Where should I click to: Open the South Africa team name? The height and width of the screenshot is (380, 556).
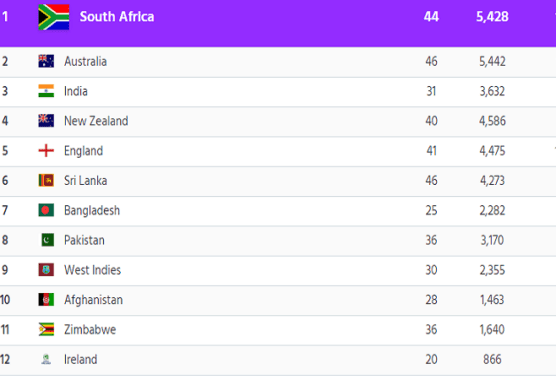pyautogui.click(x=117, y=17)
